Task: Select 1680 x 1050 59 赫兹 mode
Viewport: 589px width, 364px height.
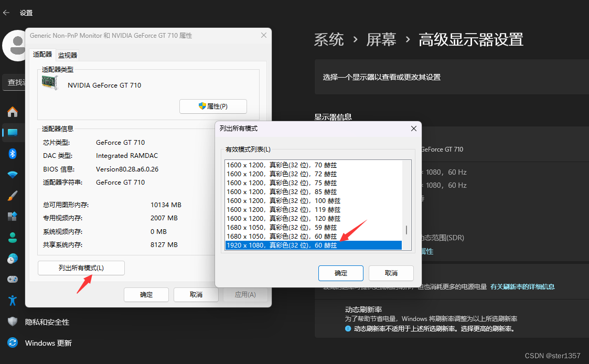Action: tap(313, 227)
